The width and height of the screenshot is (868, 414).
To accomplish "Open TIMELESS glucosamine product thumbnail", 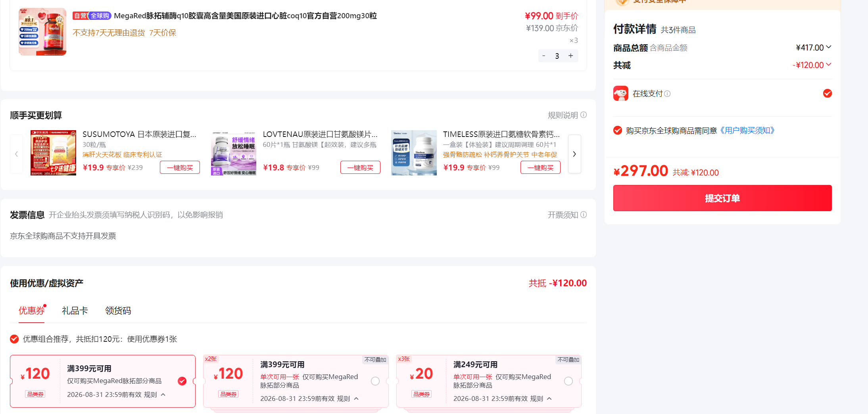I will click(x=414, y=153).
